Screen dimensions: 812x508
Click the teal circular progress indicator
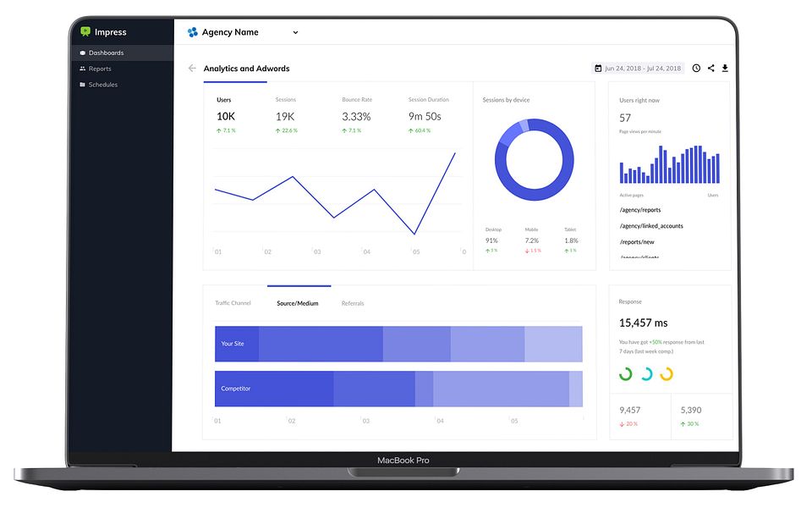click(x=646, y=373)
